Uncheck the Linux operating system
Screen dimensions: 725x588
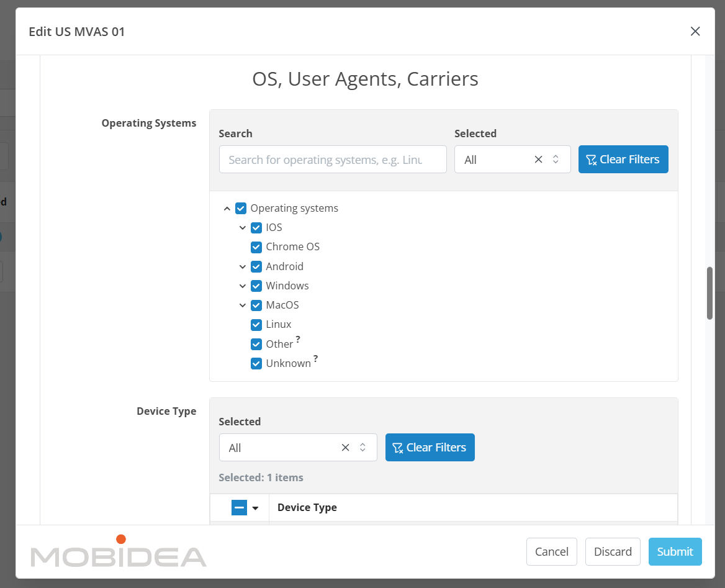(256, 325)
